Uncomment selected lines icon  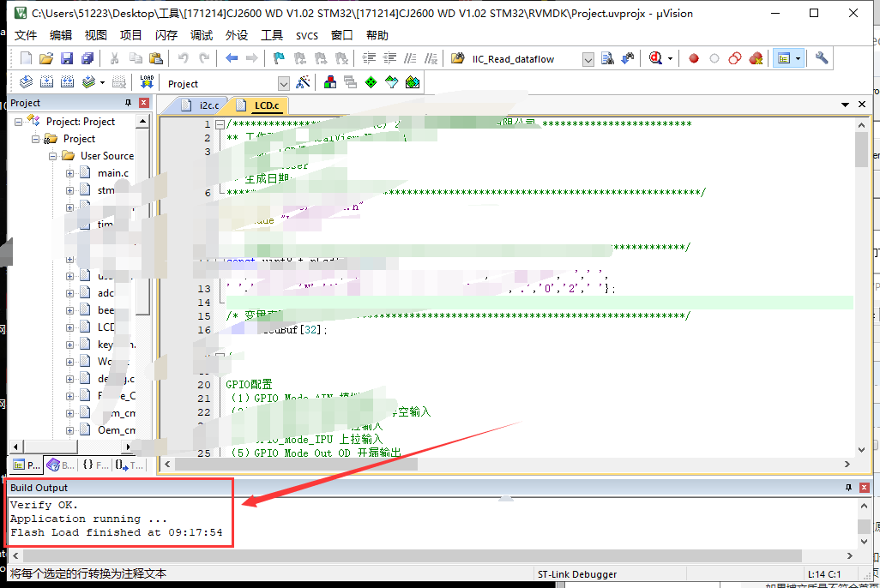point(431,58)
